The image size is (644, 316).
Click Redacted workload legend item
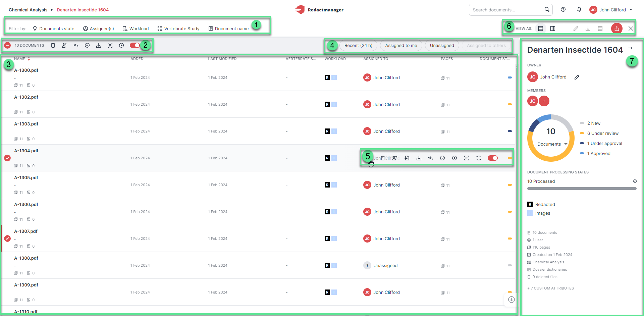(541, 204)
